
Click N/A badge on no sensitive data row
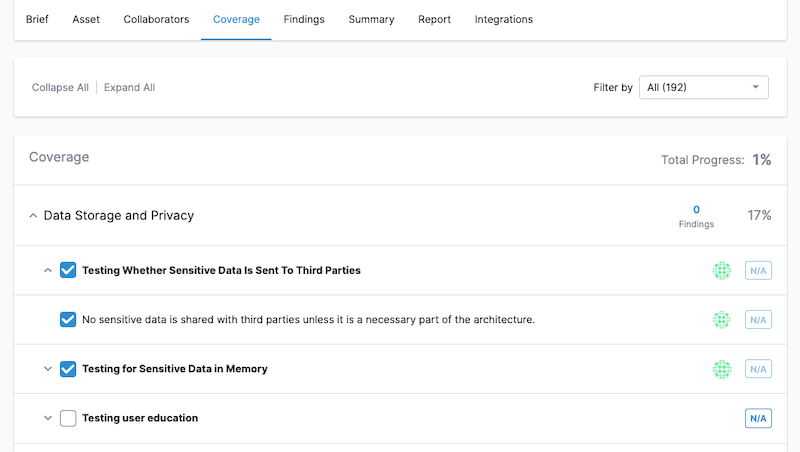(x=758, y=320)
